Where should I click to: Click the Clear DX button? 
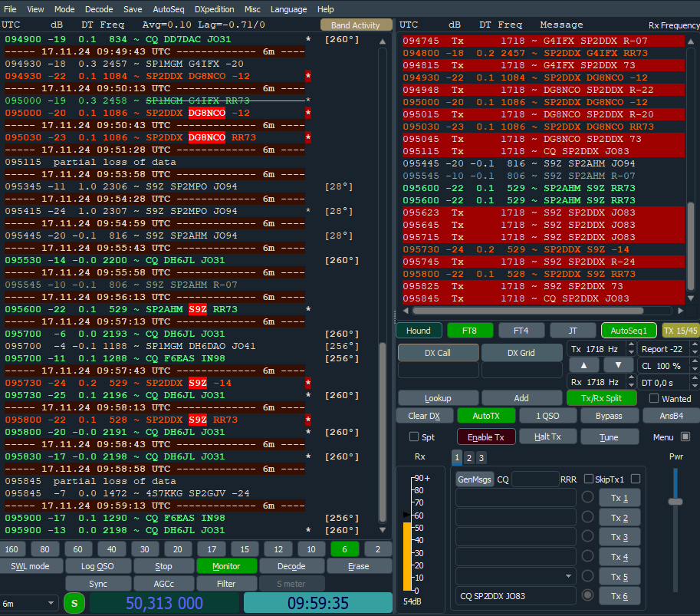coord(424,416)
